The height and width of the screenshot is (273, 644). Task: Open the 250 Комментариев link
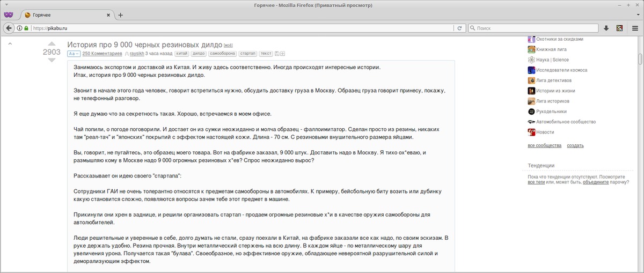(102, 54)
